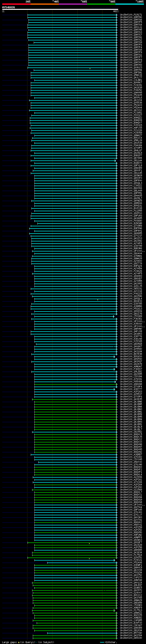Click the orange ~40% legend color bar
Screen dimensions: 146x644
(x=45, y=4)
